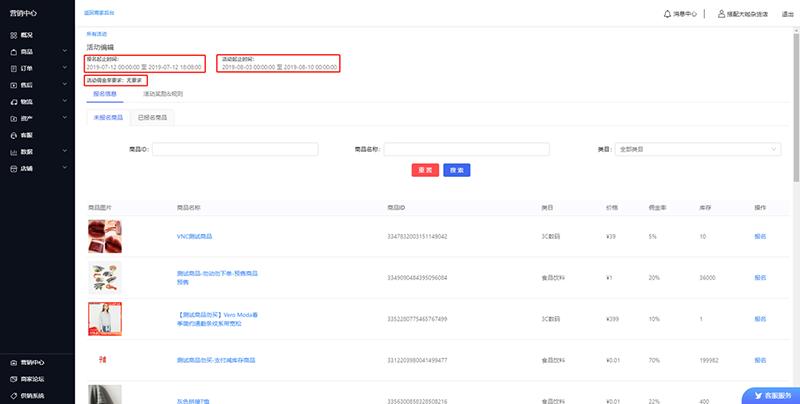Expand the 店铺 sidebar submenu chevron
The width and height of the screenshot is (800, 404).
pos(64,168)
